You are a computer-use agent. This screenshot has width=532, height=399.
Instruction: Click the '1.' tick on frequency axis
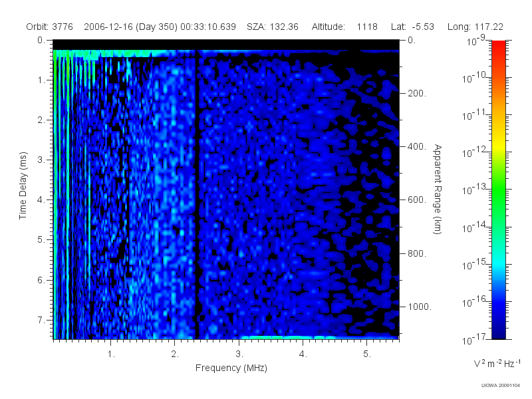[111, 354]
